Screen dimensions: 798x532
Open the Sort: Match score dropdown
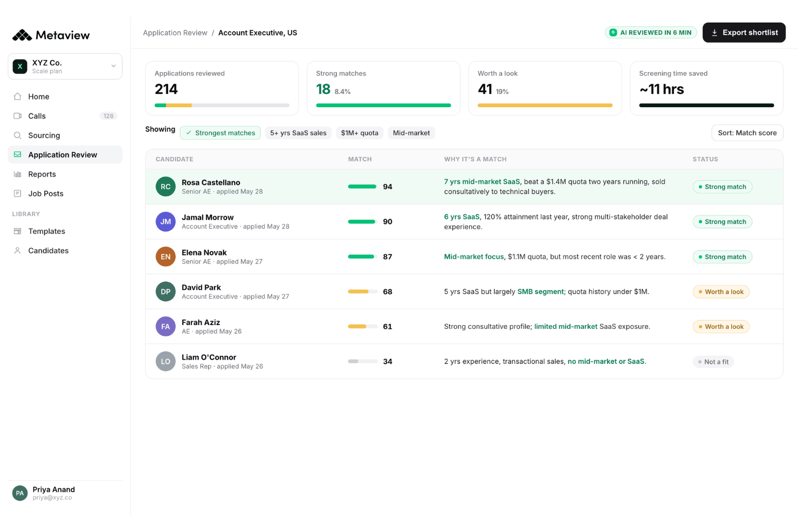click(747, 133)
